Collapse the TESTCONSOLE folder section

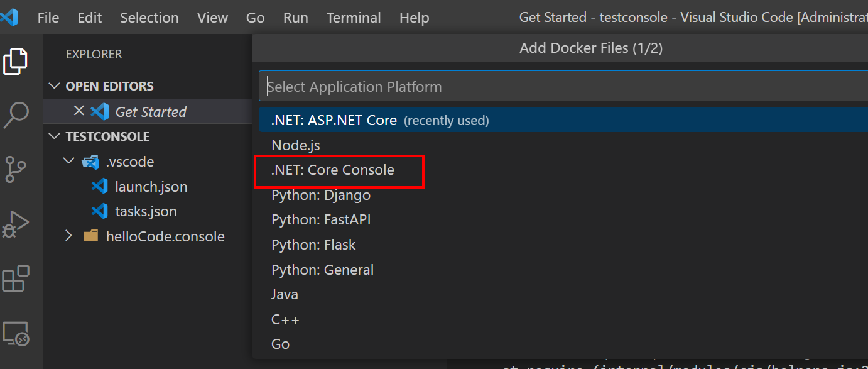coord(55,136)
